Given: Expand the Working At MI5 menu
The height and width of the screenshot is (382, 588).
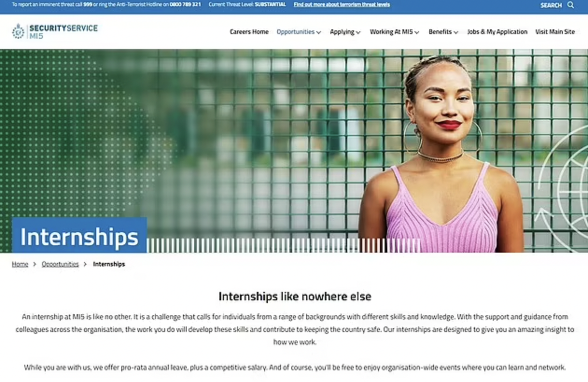Looking at the screenshot, I should click(394, 32).
